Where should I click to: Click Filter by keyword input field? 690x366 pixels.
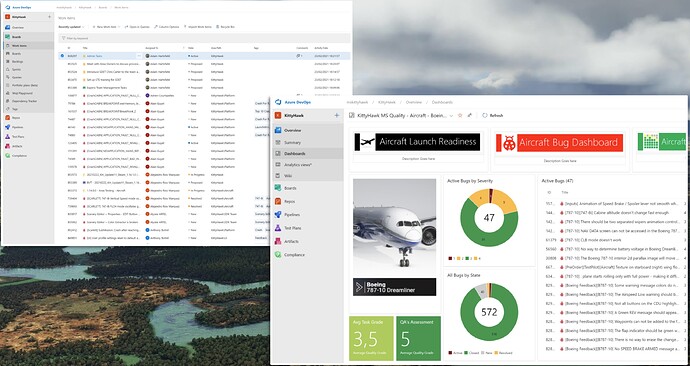coord(204,38)
